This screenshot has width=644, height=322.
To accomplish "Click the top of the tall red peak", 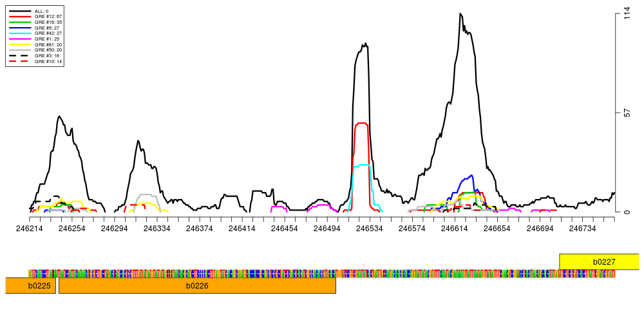I will click(x=361, y=123).
